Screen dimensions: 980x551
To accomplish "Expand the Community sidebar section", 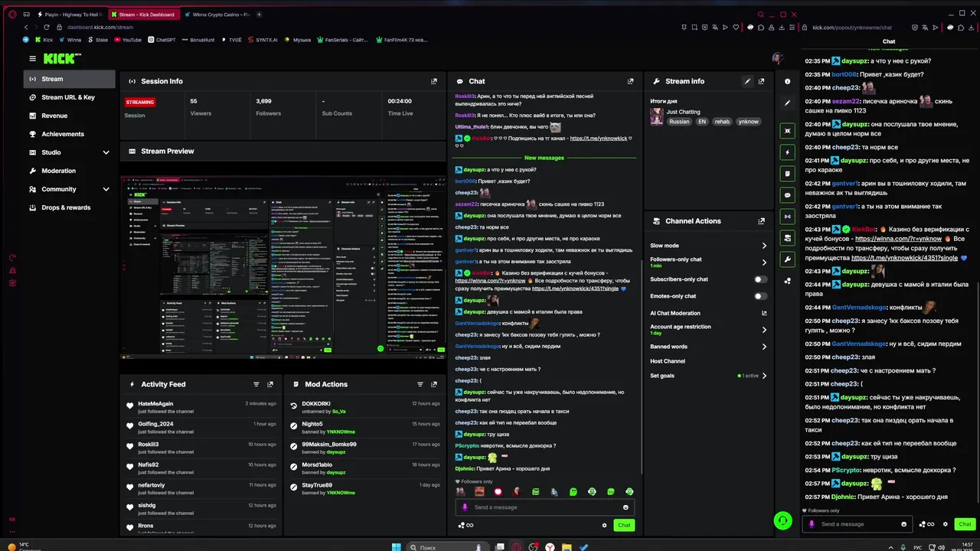I will (x=106, y=189).
